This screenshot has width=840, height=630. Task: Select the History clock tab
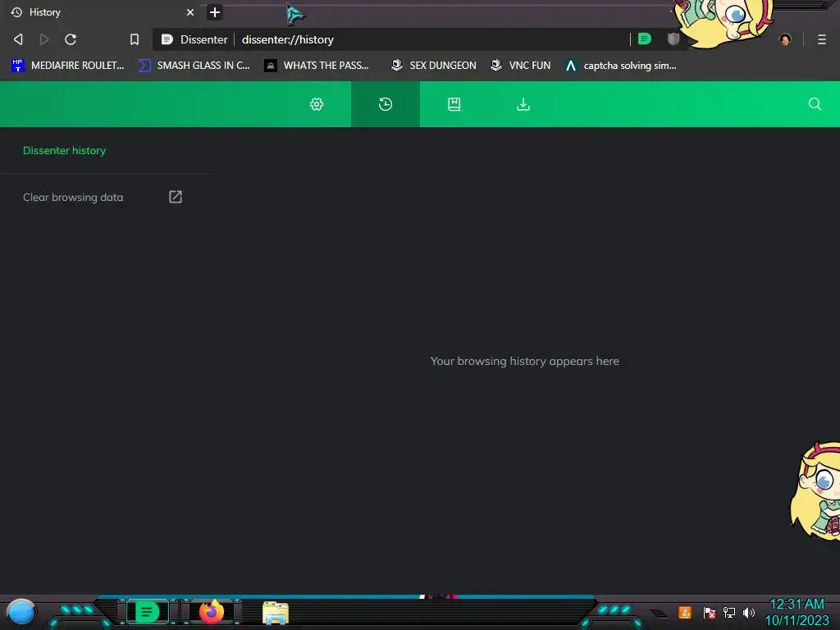pos(386,104)
